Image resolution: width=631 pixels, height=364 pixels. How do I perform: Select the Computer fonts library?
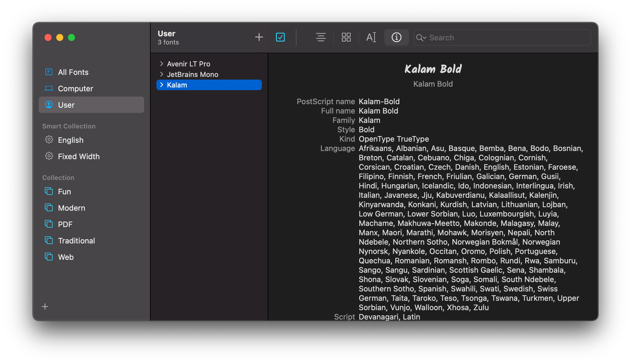click(75, 88)
